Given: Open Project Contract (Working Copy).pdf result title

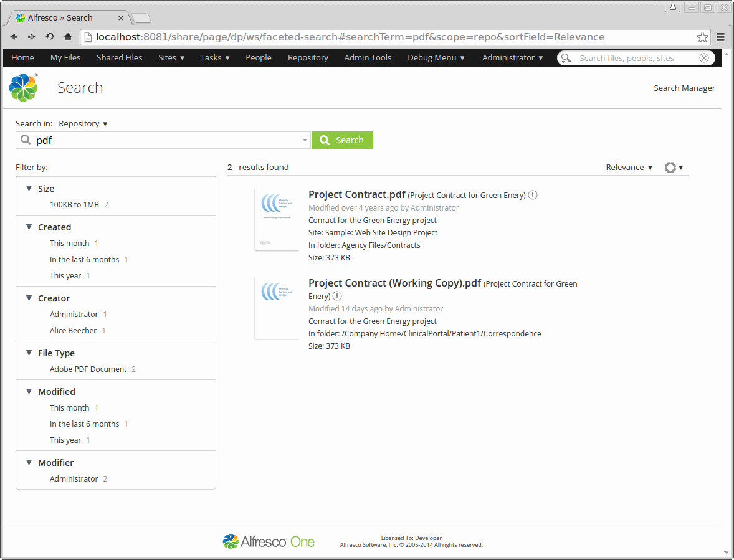Looking at the screenshot, I should (394, 283).
